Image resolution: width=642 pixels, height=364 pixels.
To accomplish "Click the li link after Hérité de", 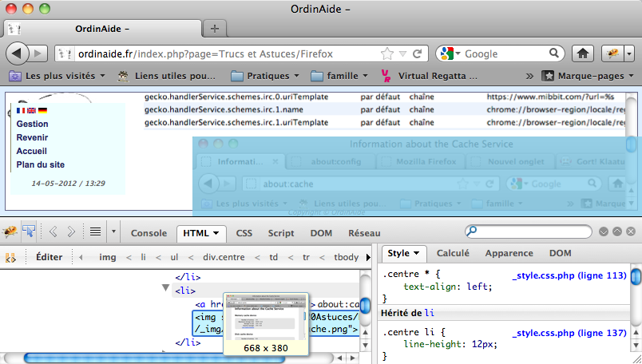I will click(x=429, y=313).
